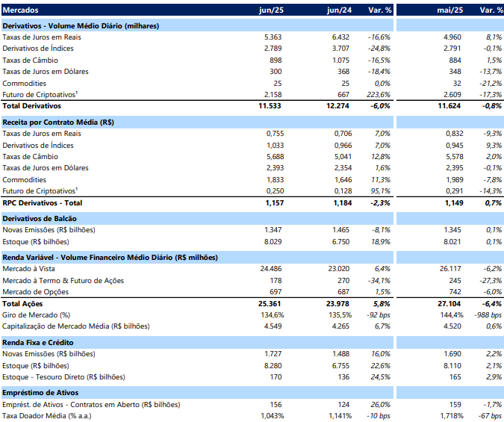Select the jun/25 value 8.029

coord(273,242)
